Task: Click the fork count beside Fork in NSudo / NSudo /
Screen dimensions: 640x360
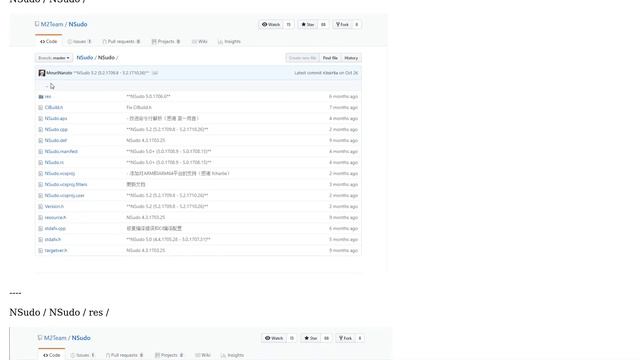Action: click(357, 24)
